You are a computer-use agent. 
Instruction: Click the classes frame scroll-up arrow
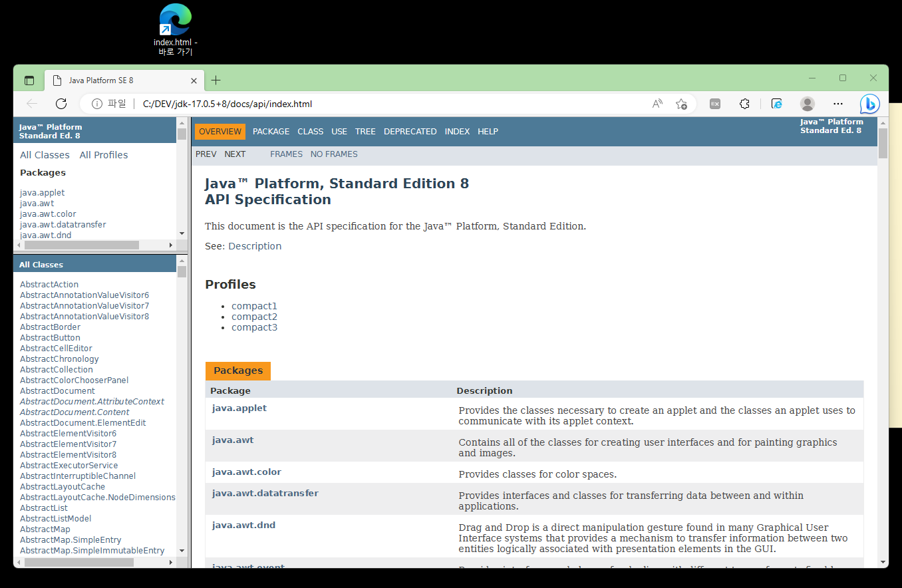tap(182, 261)
